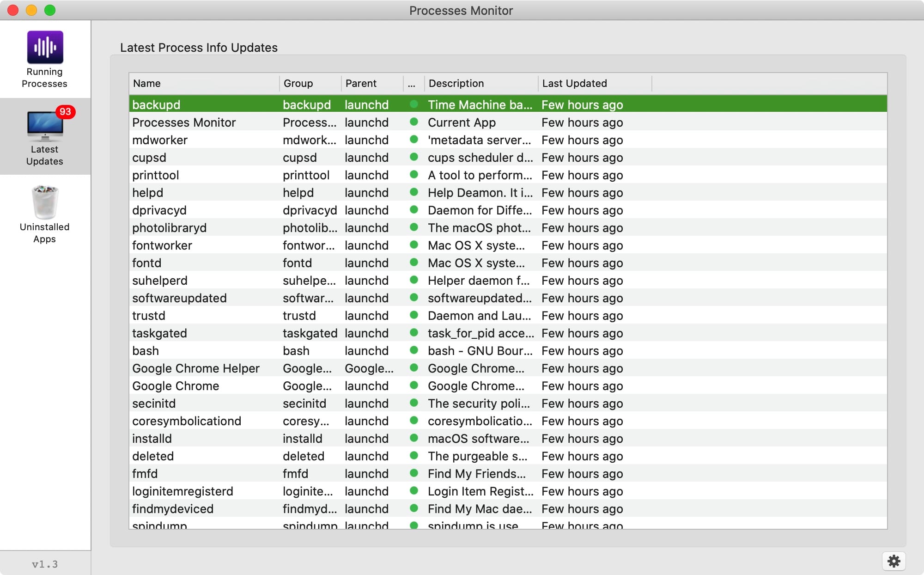Select the secinitd process row
The width and height of the screenshot is (924, 575).
coord(508,404)
